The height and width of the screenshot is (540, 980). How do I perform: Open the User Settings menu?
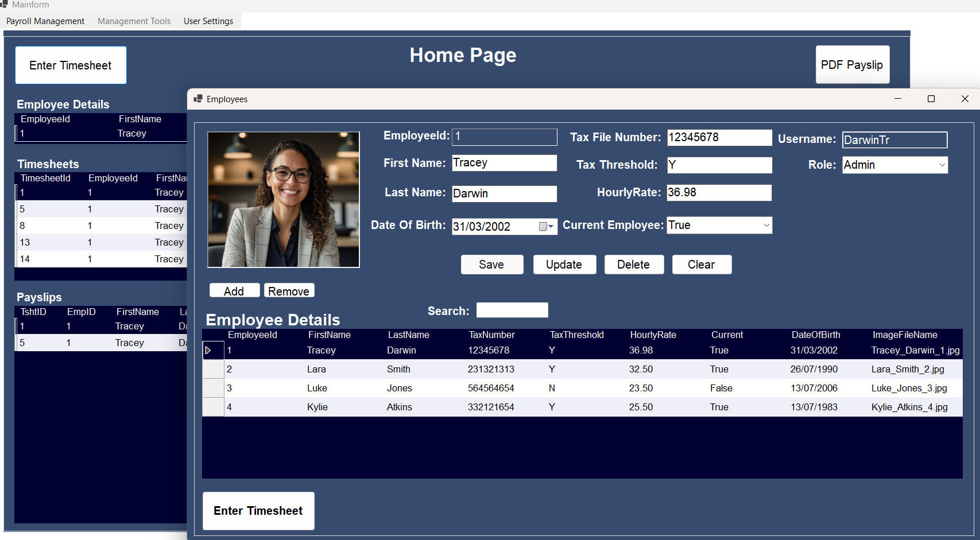(208, 21)
